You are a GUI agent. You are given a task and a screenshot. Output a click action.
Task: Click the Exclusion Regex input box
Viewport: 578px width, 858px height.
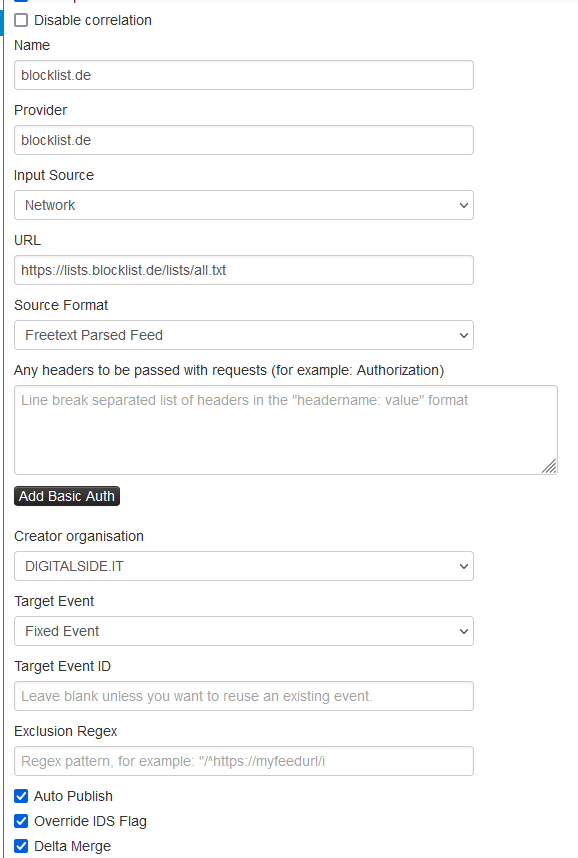point(243,761)
